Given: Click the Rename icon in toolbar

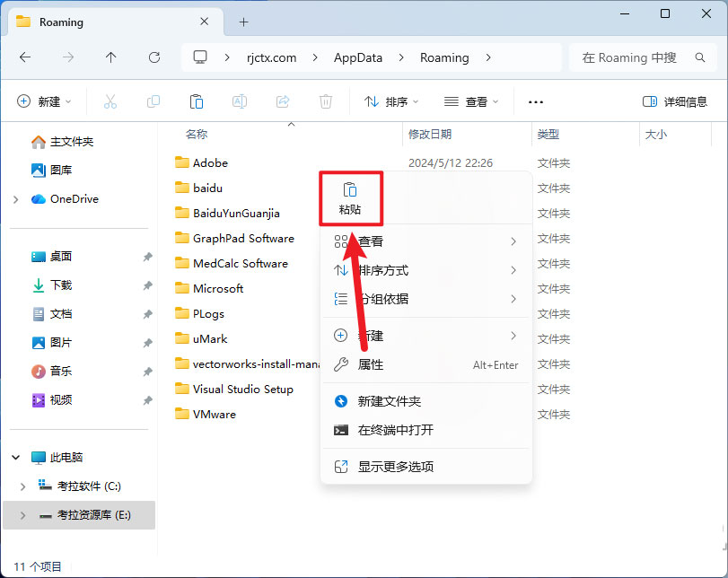Looking at the screenshot, I should pos(240,101).
